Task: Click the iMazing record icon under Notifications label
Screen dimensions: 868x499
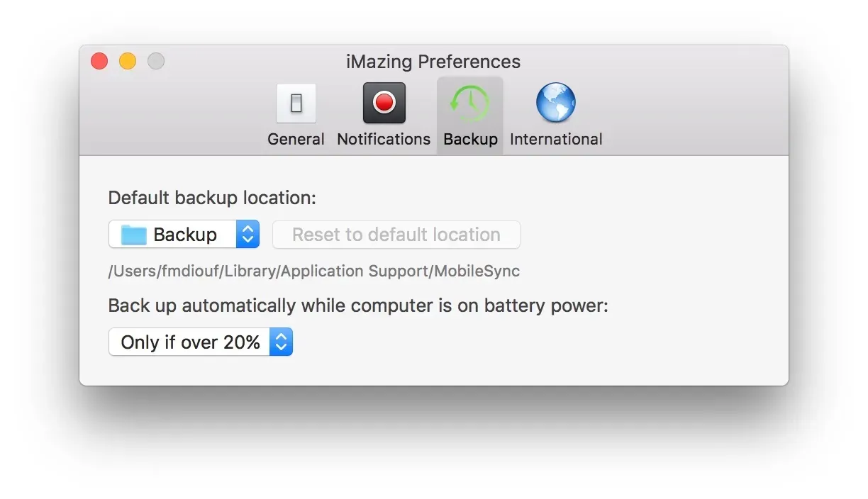Action: click(383, 103)
